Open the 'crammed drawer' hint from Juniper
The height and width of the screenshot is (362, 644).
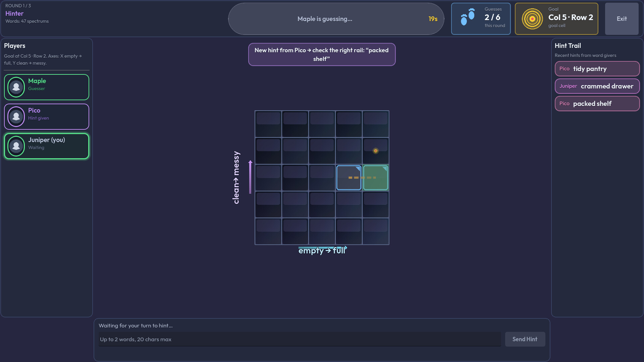[x=597, y=86]
